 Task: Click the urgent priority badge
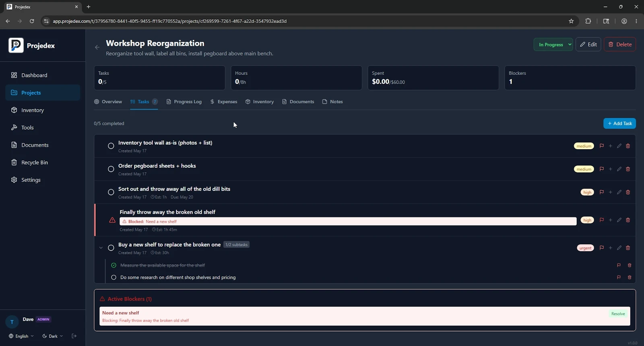coord(585,248)
